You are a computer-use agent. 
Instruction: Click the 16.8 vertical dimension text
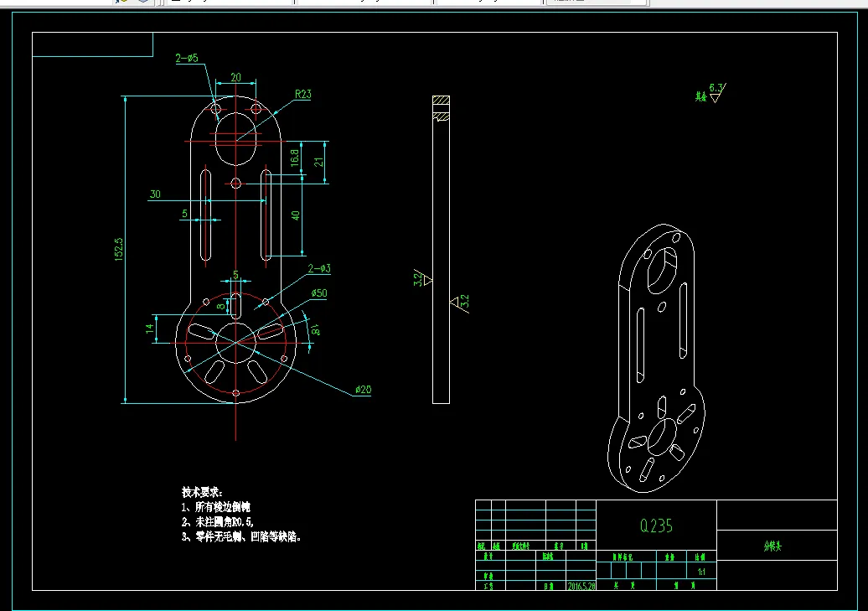pos(295,158)
